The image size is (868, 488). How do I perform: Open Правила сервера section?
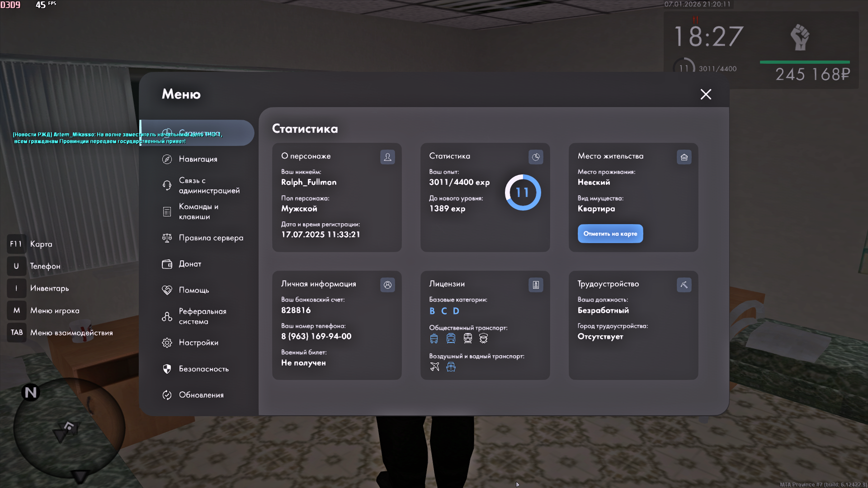pyautogui.click(x=211, y=238)
